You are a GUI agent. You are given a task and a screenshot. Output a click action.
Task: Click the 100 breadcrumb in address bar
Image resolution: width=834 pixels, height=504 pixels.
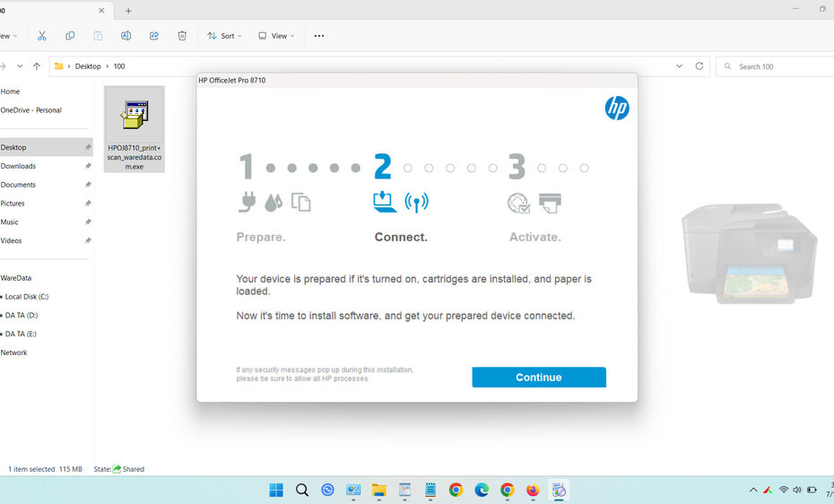[119, 66]
